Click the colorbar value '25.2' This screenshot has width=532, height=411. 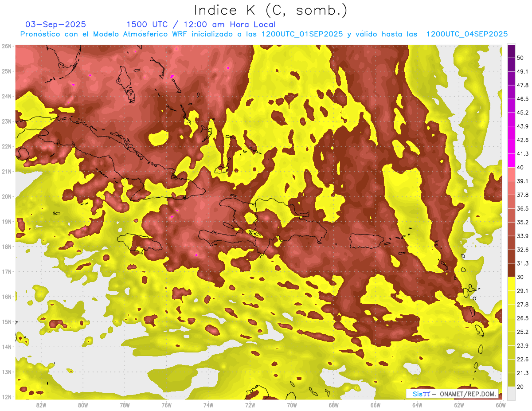[522, 332]
